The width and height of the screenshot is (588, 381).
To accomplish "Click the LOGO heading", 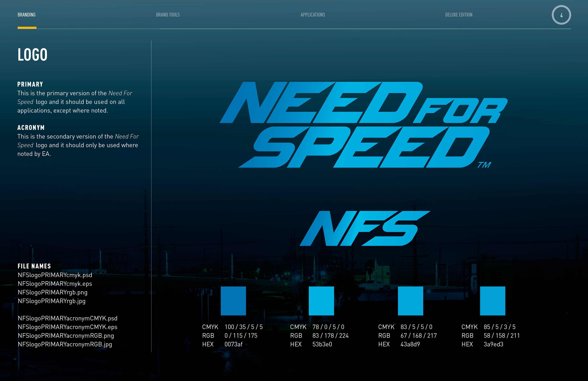I will coord(32,55).
